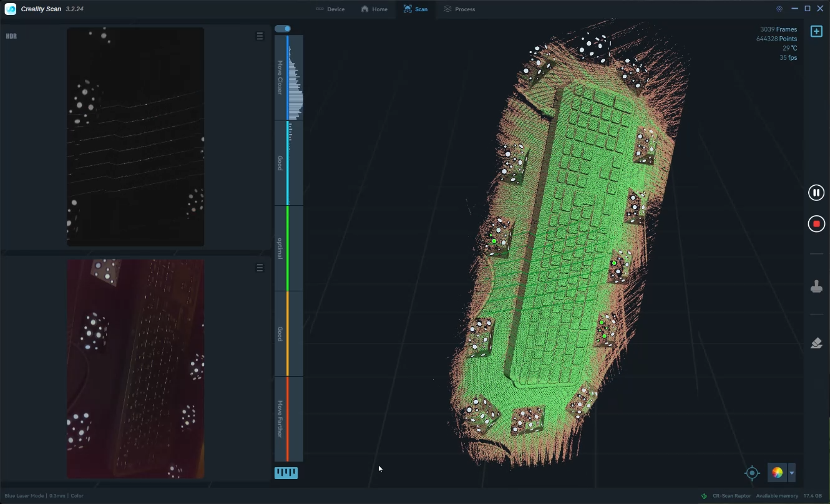Expand the top camera preview options menu
The width and height of the screenshot is (830, 504).
260,36
